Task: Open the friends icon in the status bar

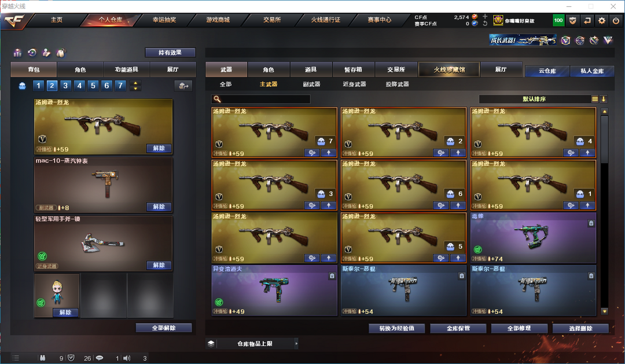Action: tap(42, 358)
